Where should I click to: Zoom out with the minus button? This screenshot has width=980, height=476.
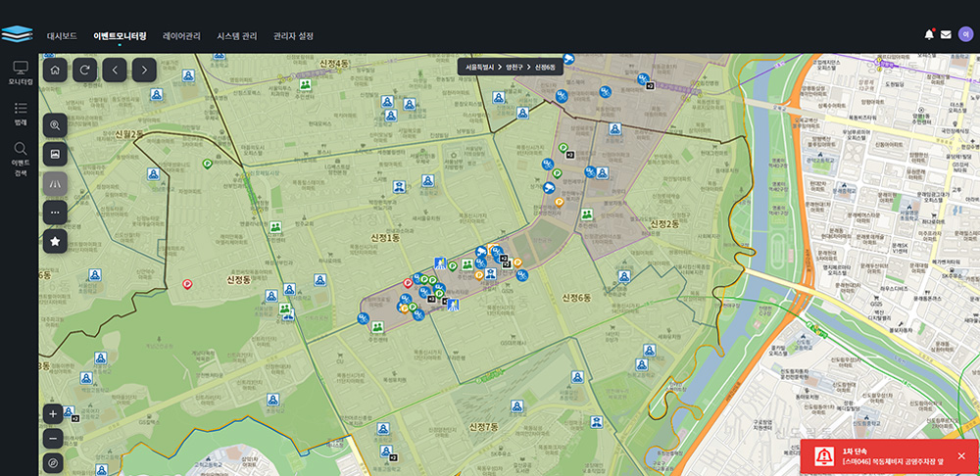pyautogui.click(x=54, y=438)
